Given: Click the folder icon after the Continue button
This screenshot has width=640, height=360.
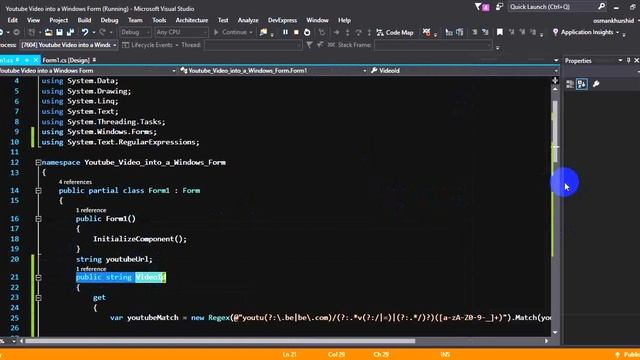Looking at the screenshot, I should pyautogui.click(x=264, y=32).
